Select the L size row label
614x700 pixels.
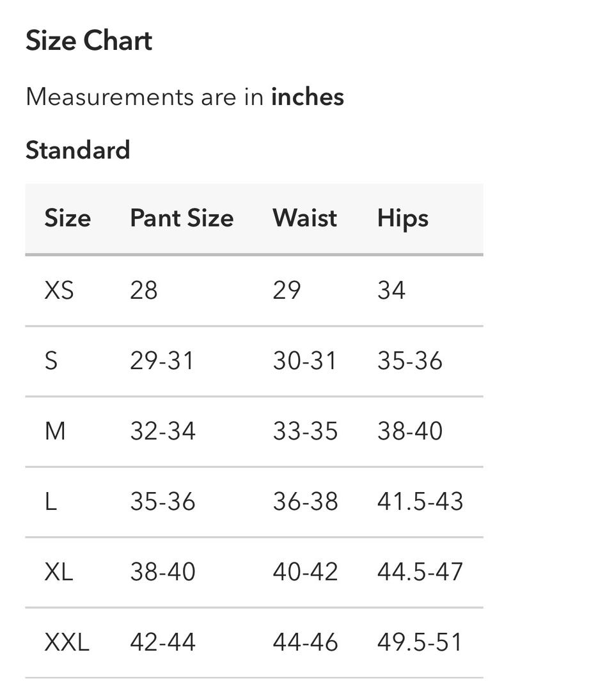(x=51, y=502)
